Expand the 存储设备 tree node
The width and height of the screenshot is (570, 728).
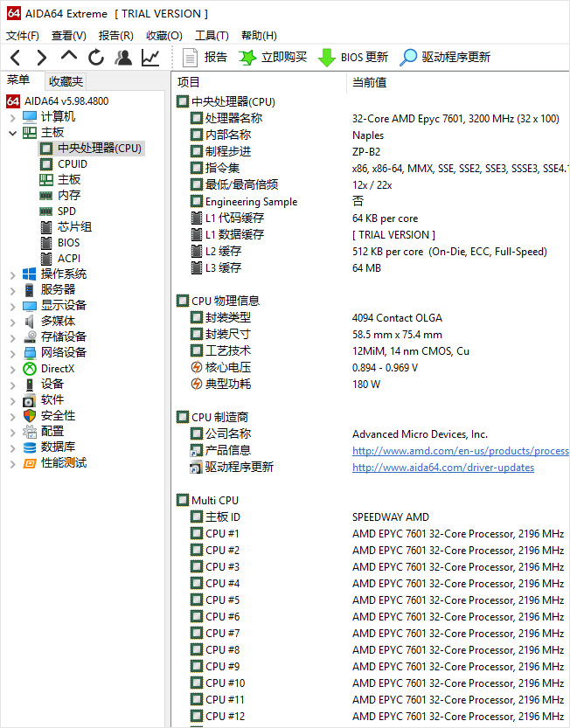pyautogui.click(x=12, y=338)
